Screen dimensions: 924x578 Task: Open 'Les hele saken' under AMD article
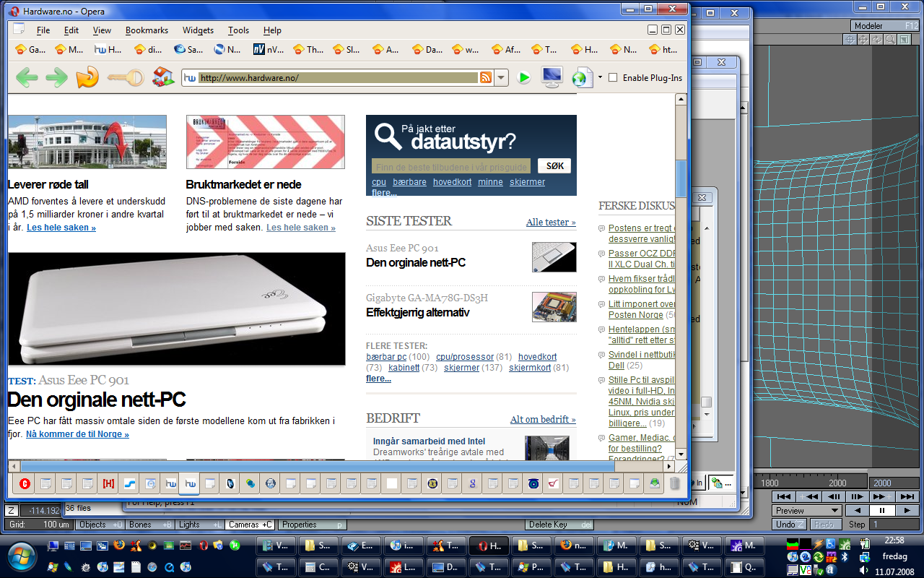tap(61, 228)
